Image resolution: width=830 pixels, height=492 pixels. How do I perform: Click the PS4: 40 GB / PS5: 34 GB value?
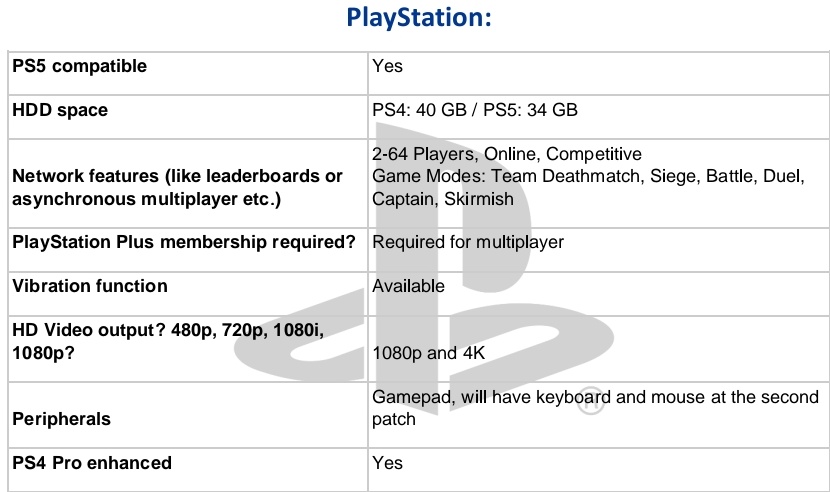tap(475, 110)
